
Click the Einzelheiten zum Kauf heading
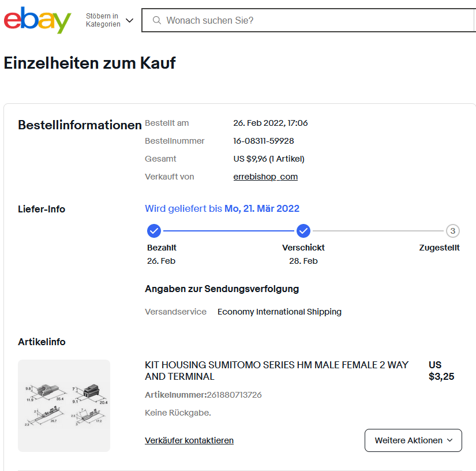[x=89, y=63]
